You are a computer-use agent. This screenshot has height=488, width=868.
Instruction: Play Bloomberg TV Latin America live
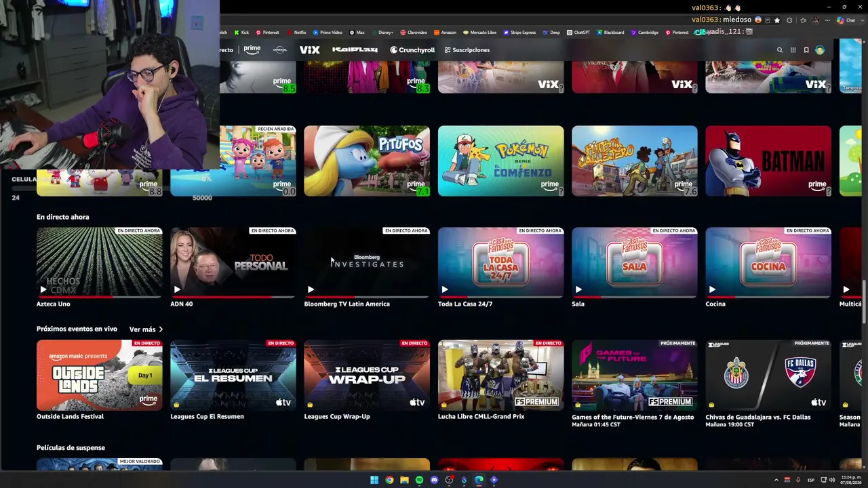click(311, 289)
